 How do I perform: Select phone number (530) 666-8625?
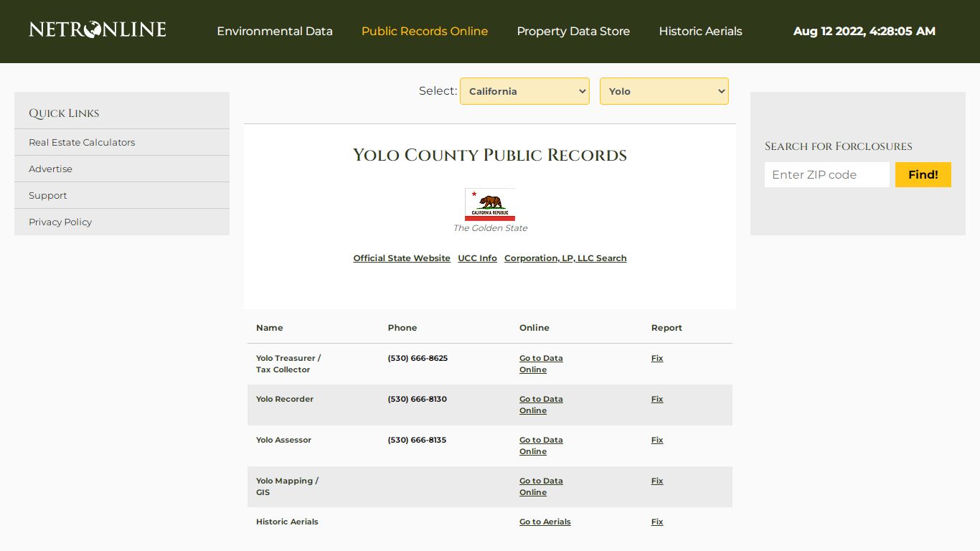tap(418, 358)
